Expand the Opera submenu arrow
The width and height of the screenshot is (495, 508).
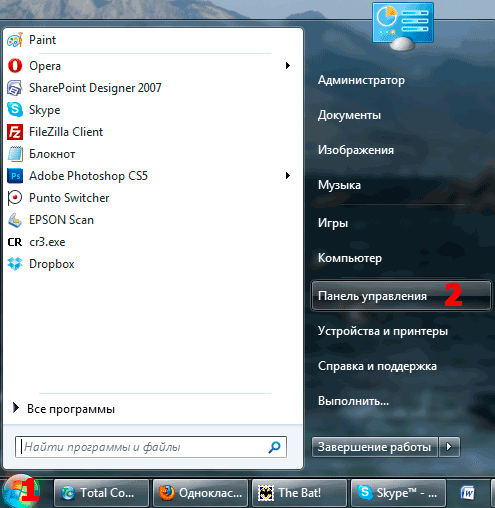click(x=288, y=66)
